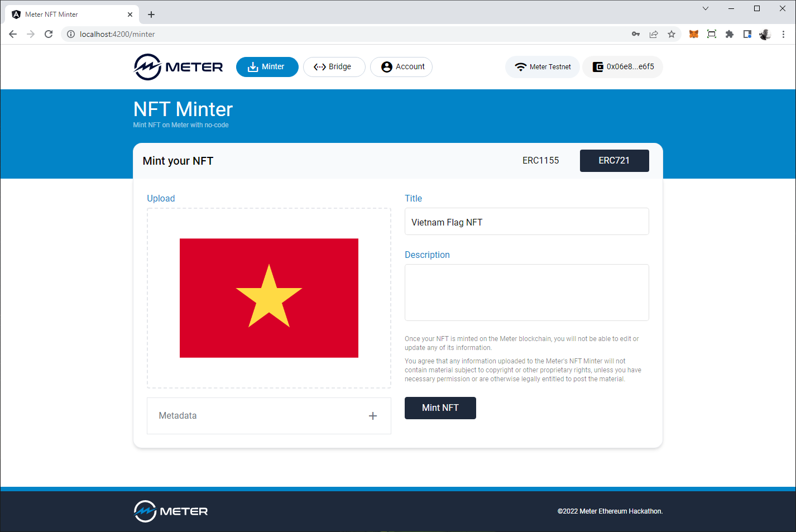Select the Meter NFT Minter browser tab
Screen dimensions: 796x532
click(72, 15)
